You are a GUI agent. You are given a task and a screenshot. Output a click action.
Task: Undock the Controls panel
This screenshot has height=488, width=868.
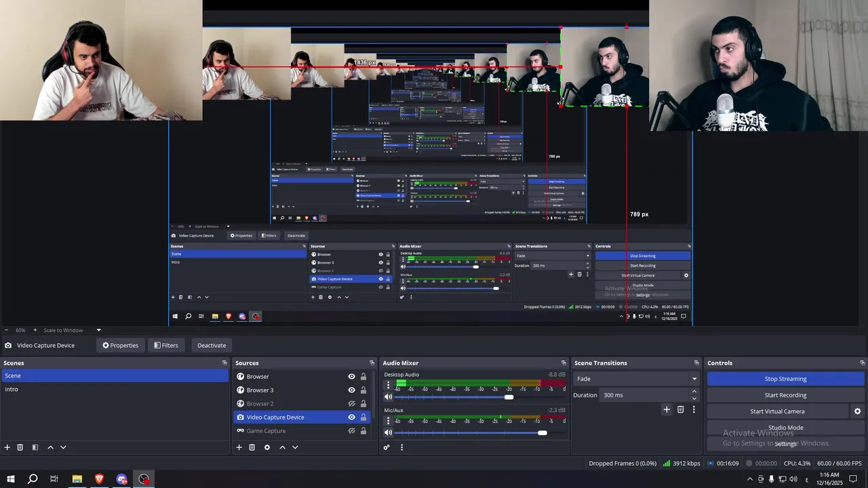(862, 363)
